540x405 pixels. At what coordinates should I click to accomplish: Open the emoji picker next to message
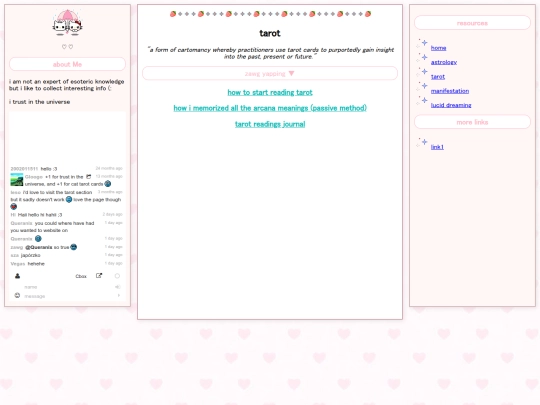point(17,295)
